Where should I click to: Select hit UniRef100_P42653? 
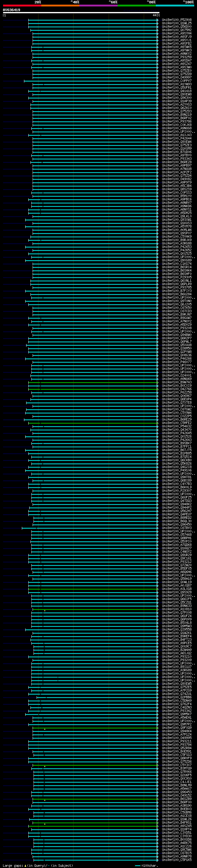tap(176, 247)
